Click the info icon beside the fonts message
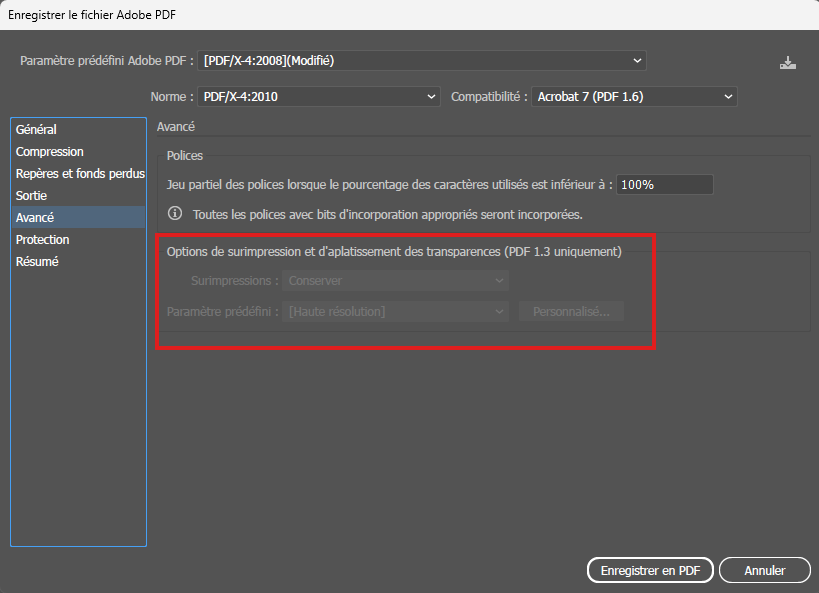 [175, 214]
